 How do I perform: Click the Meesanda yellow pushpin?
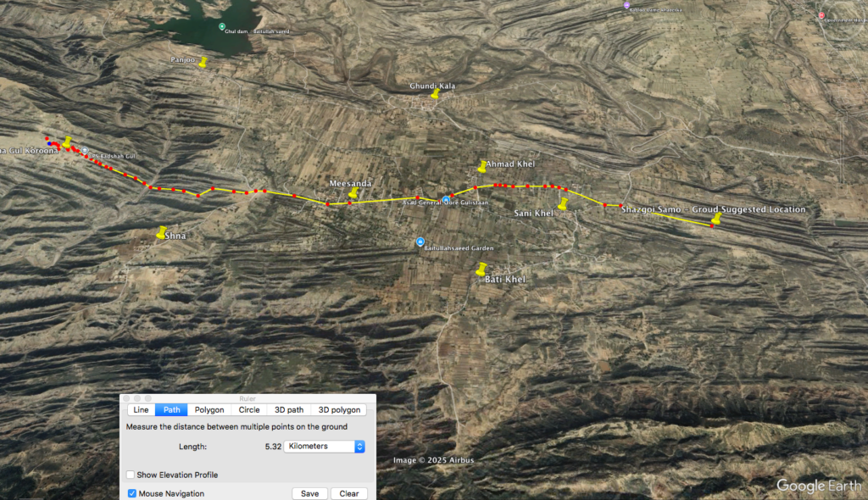pos(353,192)
